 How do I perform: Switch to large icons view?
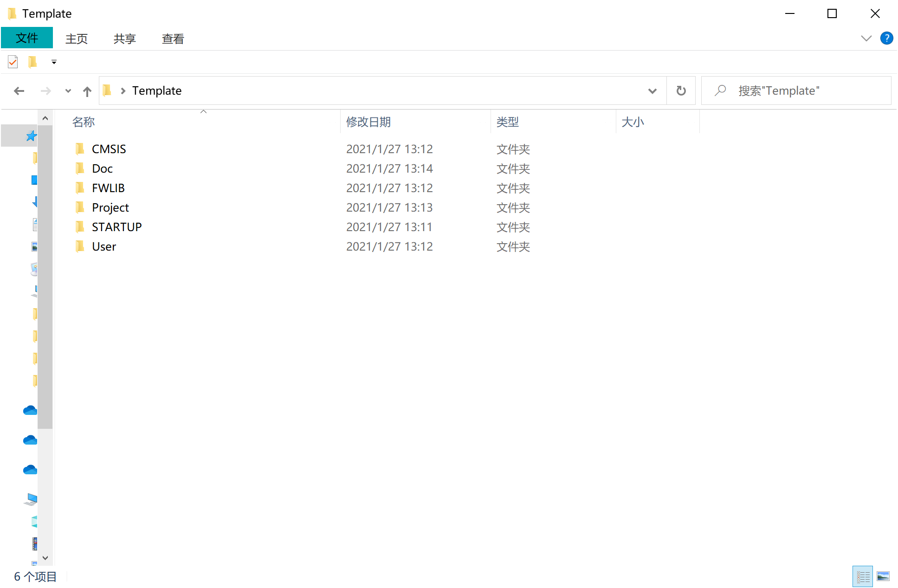[883, 576]
